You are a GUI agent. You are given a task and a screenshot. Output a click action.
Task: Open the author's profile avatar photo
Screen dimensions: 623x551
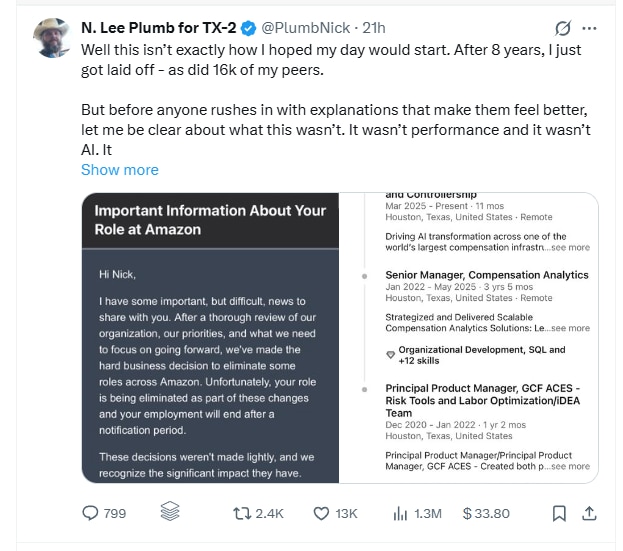click(48, 38)
